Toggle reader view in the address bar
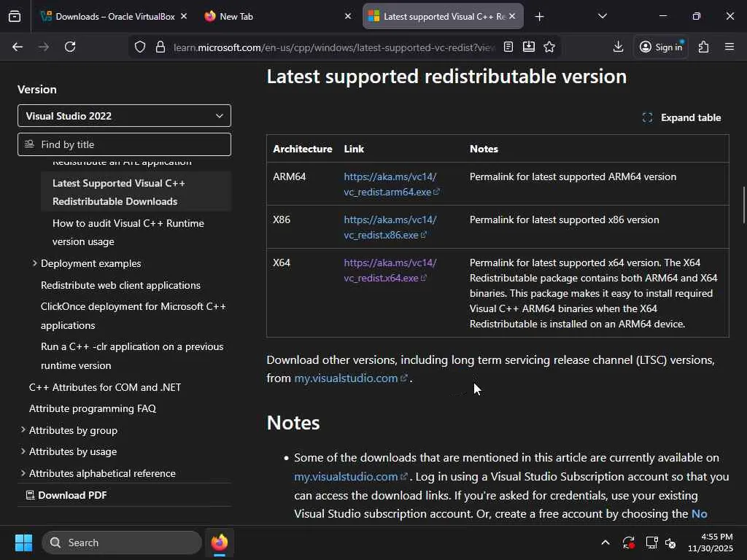This screenshot has width=747, height=560. 508,47
